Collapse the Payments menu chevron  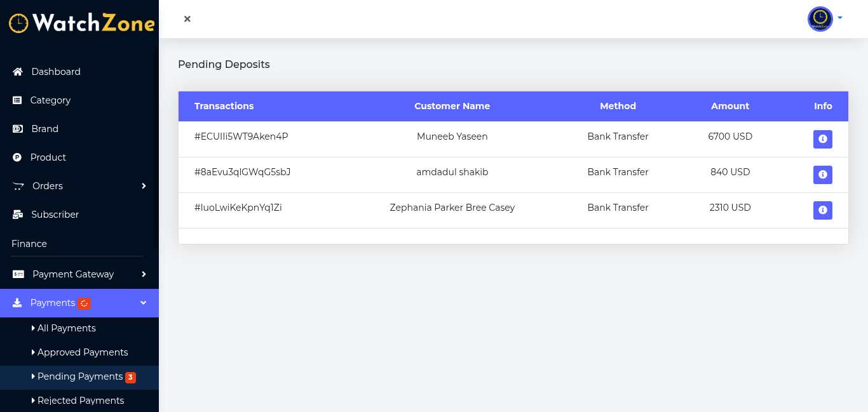[x=144, y=303]
